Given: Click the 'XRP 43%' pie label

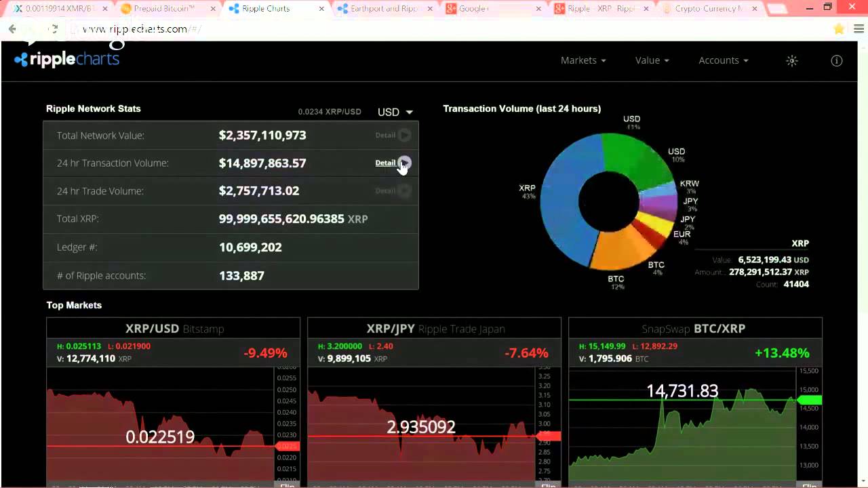Looking at the screenshot, I should pos(528,192).
